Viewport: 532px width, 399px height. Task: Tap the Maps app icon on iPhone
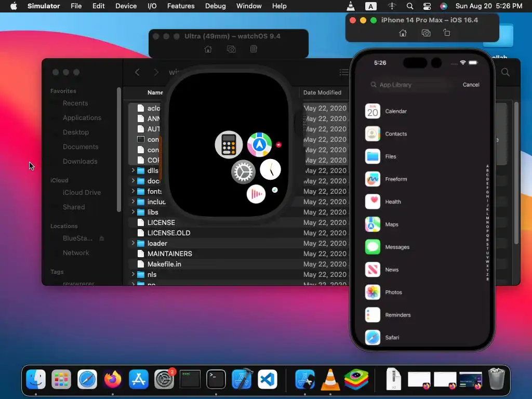tap(373, 224)
